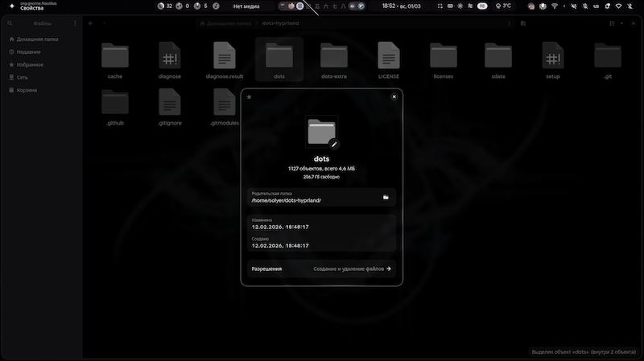Click the Изменено date value
644x361 pixels.
[x=280, y=227]
